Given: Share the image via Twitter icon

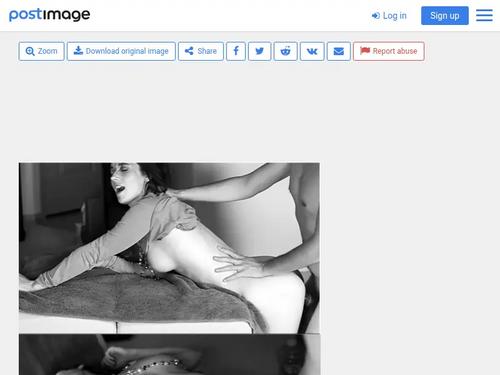Looking at the screenshot, I should (259, 51).
